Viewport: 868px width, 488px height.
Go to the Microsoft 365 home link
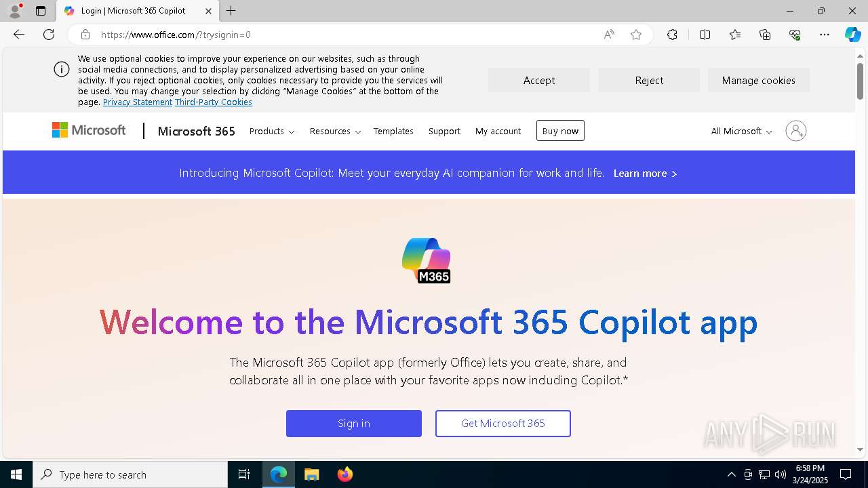pyautogui.click(x=196, y=131)
